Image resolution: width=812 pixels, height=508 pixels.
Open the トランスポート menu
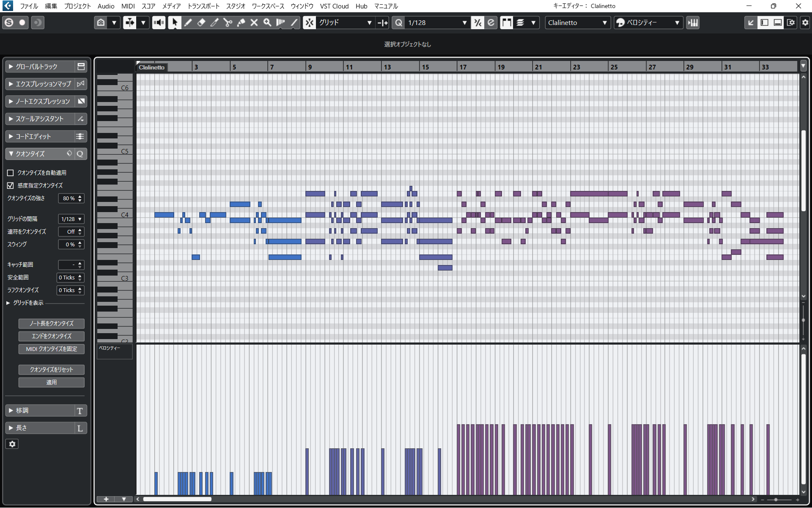[x=203, y=6]
